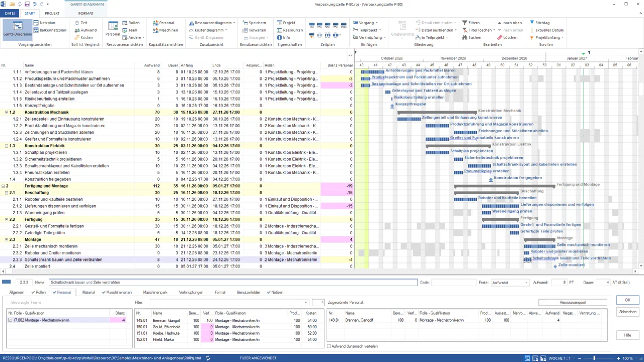The height and width of the screenshot is (362, 644).
Task: Click the Suchen binoculars icon
Action: 464,38
